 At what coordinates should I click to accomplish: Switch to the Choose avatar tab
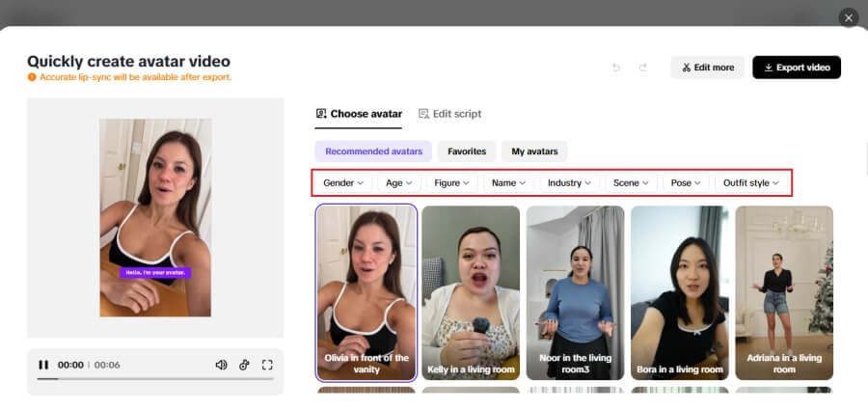pyautogui.click(x=359, y=114)
